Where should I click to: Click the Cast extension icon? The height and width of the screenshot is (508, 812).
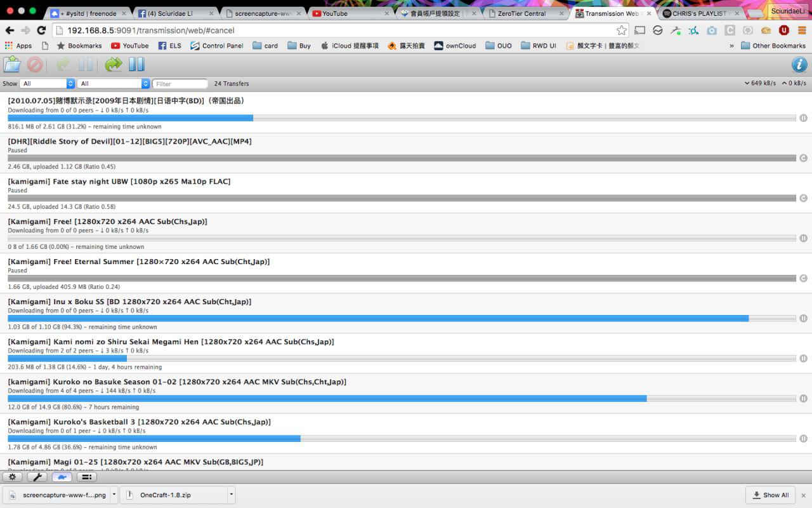click(x=640, y=30)
